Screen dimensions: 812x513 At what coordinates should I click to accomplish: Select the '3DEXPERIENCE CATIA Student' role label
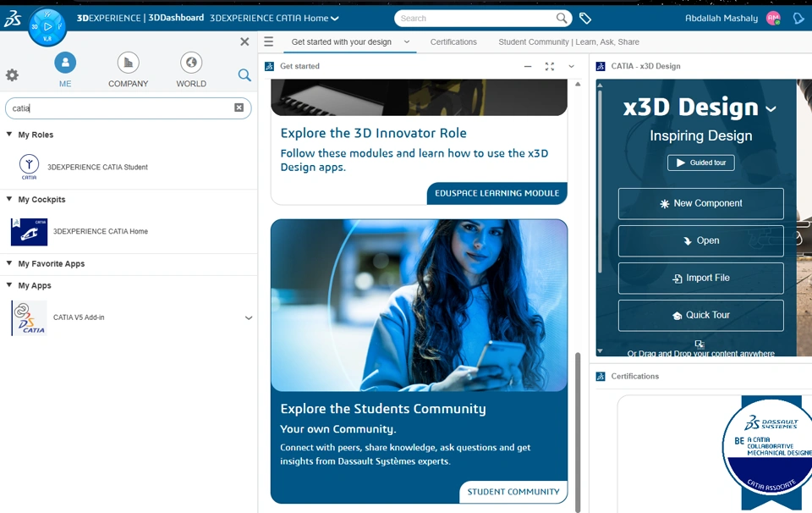click(x=97, y=167)
